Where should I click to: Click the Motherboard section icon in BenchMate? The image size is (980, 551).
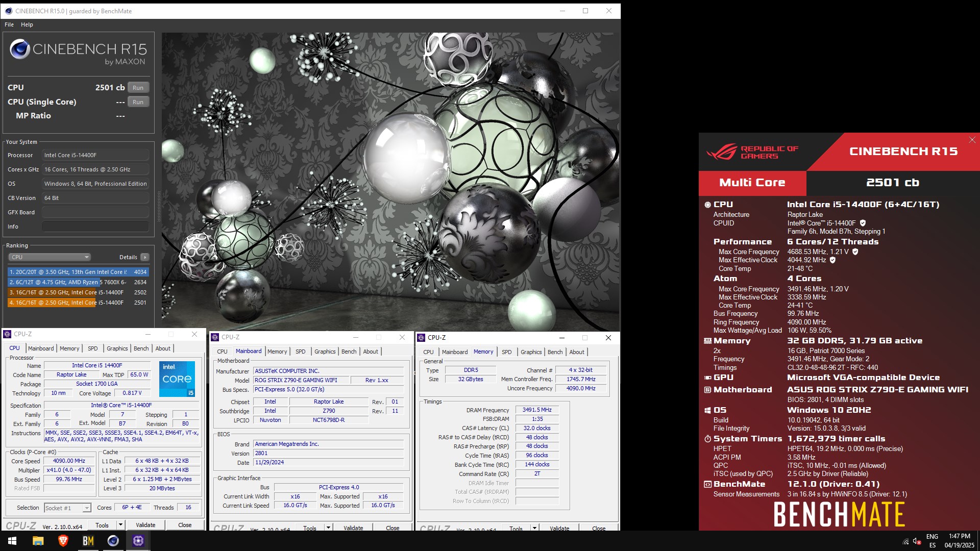tap(707, 390)
